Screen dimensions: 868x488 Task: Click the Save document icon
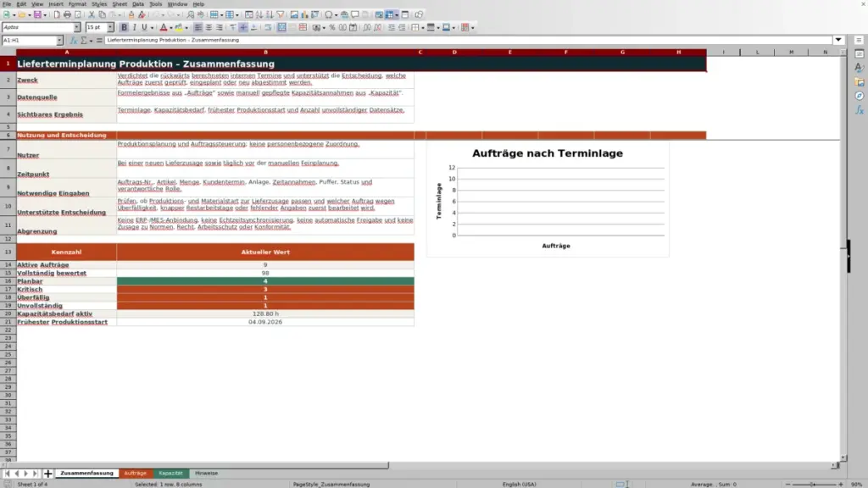[x=37, y=15]
